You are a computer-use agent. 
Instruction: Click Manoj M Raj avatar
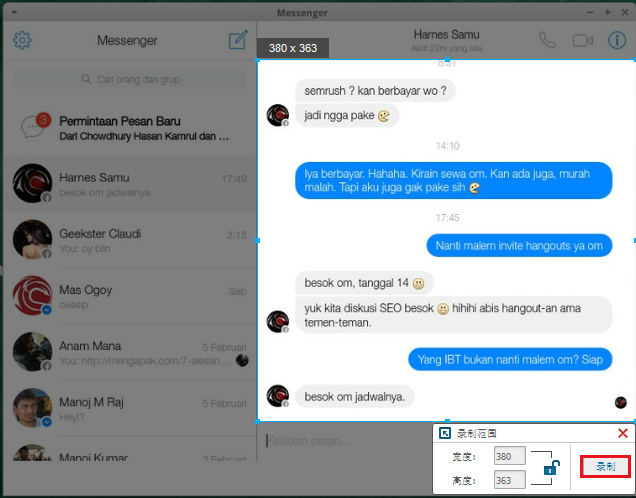coord(32,408)
